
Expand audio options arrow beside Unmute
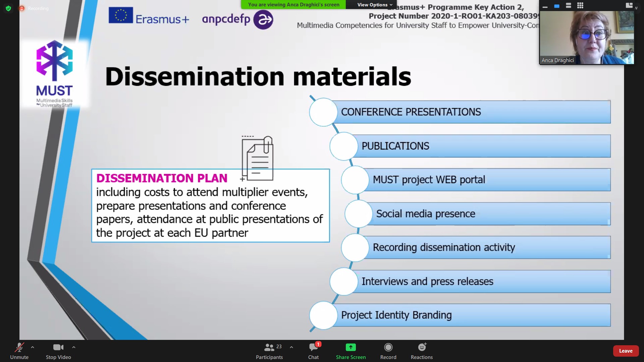[x=33, y=347]
